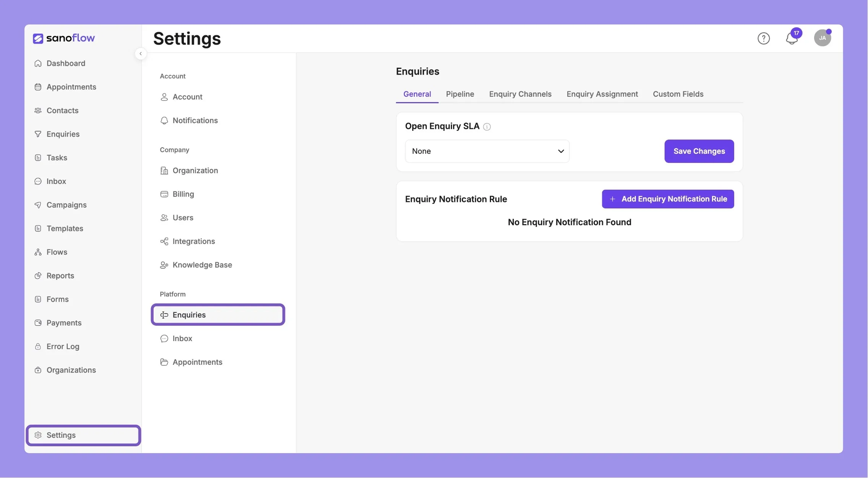Click the Tasks icon in the sidebar
This screenshot has height=478, width=868.
coord(38,158)
